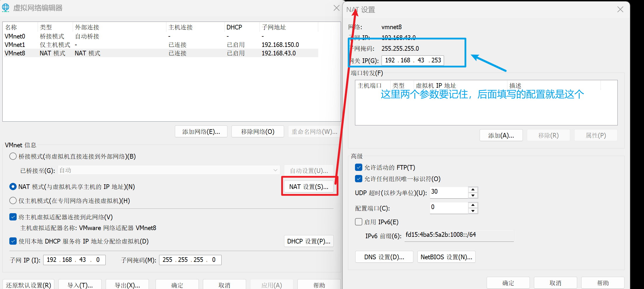Click the UDP 超时 value field
This screenshot has width=644, height=289.
point(449,192)
